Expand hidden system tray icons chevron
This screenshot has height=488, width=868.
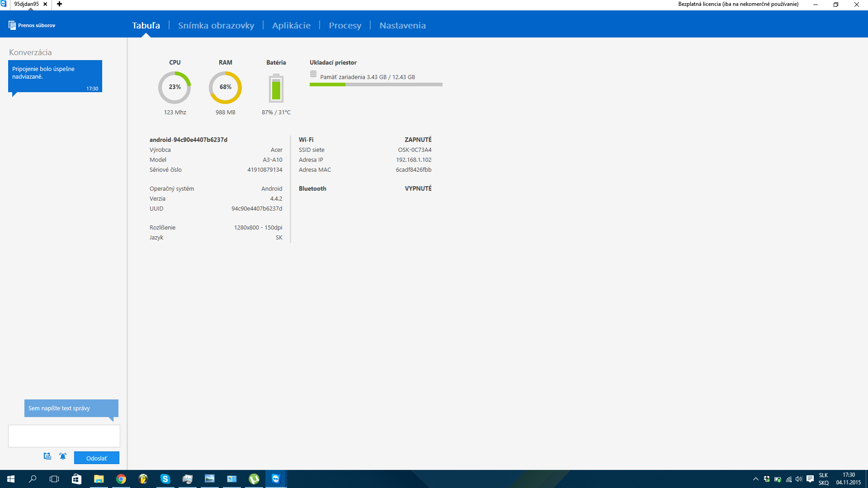(x=755, y=479)
